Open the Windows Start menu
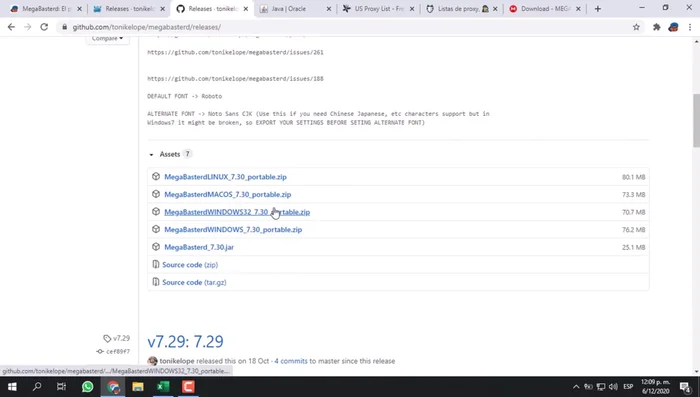 point(12,387)
